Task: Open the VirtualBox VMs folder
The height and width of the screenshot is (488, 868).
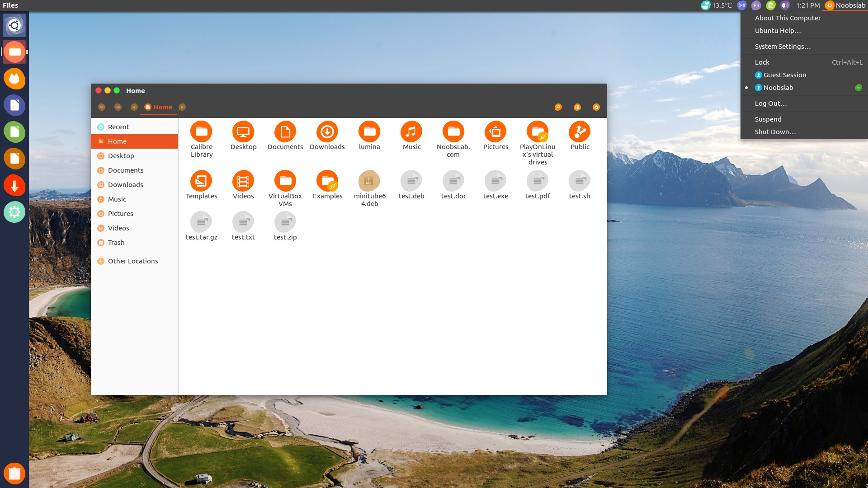Action: tap(285, 181)
